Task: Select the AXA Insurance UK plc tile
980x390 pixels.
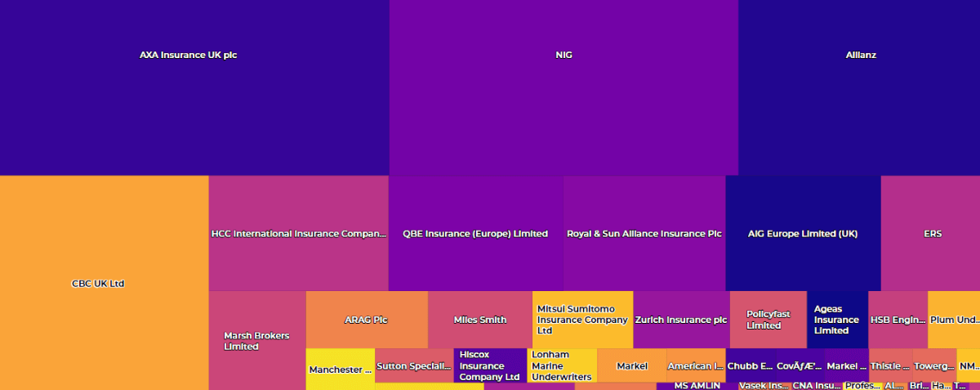Action: click(x=194, y=87)
